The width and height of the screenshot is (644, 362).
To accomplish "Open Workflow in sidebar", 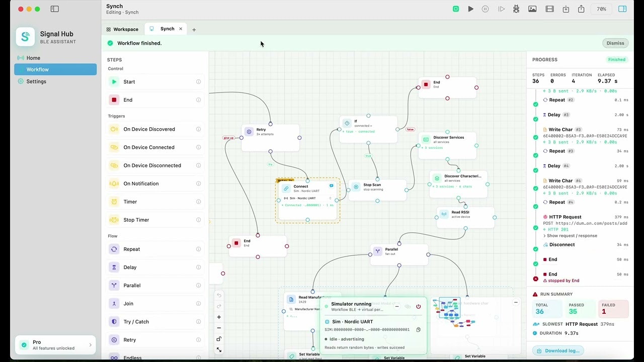I will click(55, 69).
